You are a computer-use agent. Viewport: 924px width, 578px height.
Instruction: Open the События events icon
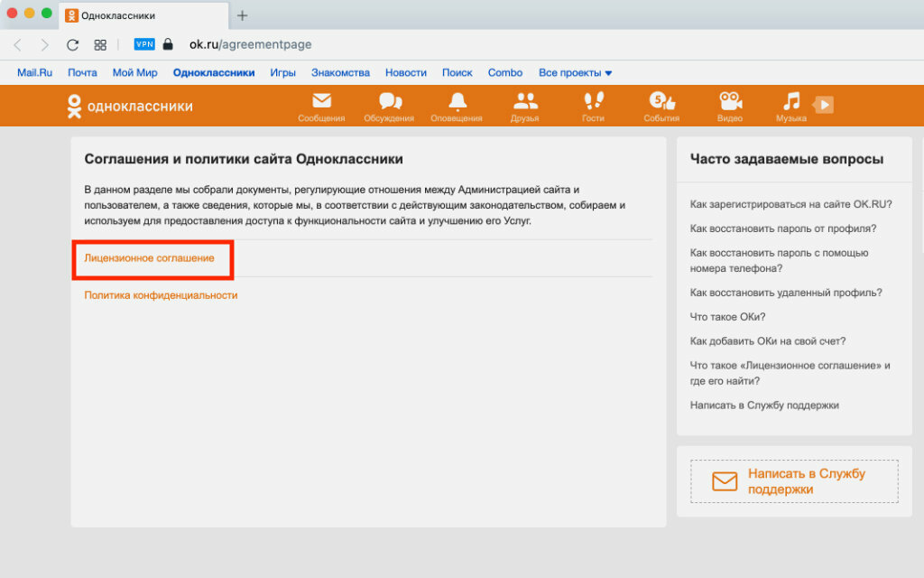(x=661, y=107)
